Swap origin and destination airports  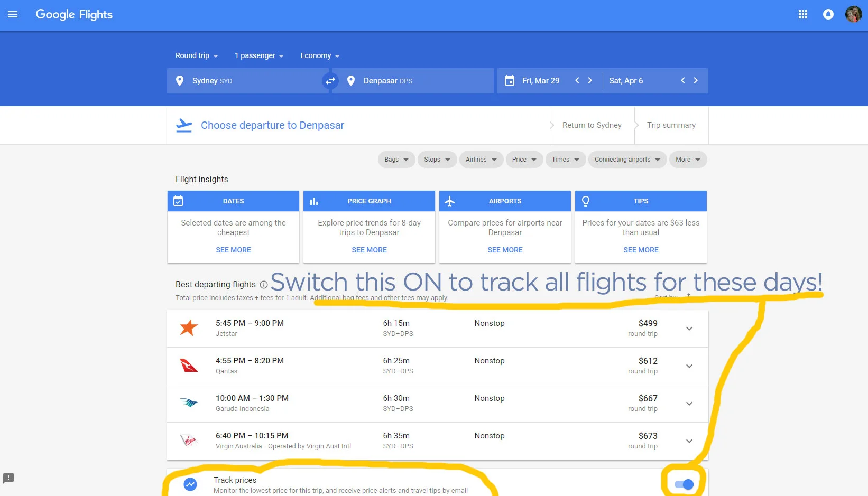[x=330, y=81]
